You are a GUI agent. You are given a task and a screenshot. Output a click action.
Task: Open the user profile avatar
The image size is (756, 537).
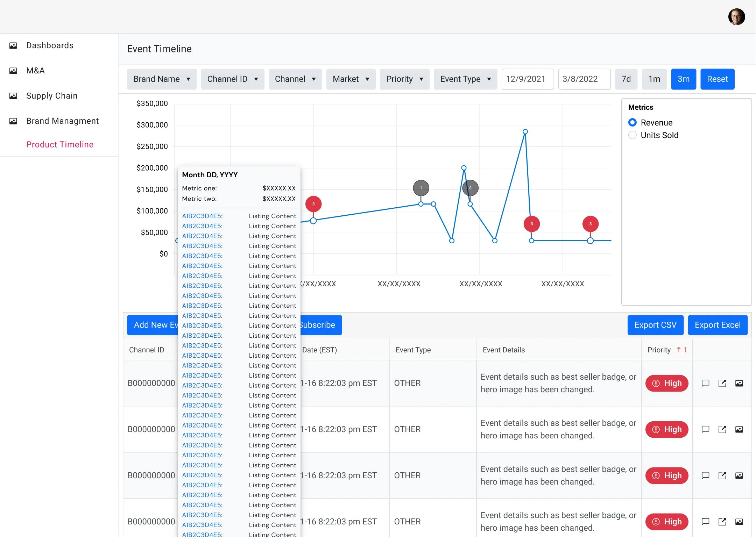coord(736,16)
